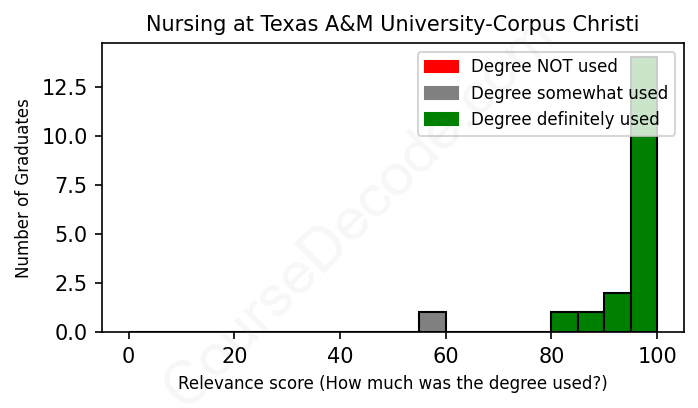698x408 pixels.
Task: Click the 'Relevance score' x-axis label
Action: pyautogui.click(x=392, y=383)
